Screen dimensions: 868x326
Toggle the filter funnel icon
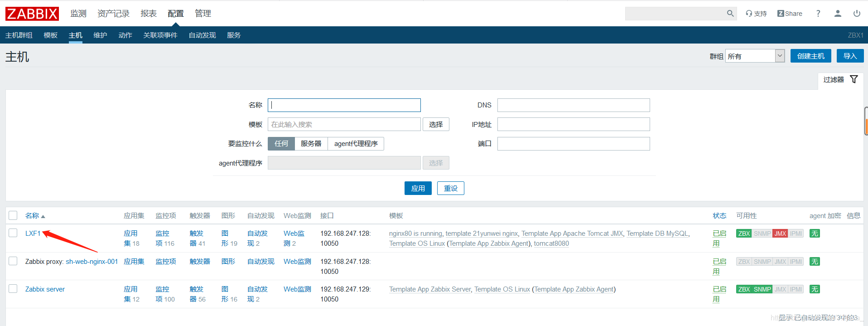(854, 79)
